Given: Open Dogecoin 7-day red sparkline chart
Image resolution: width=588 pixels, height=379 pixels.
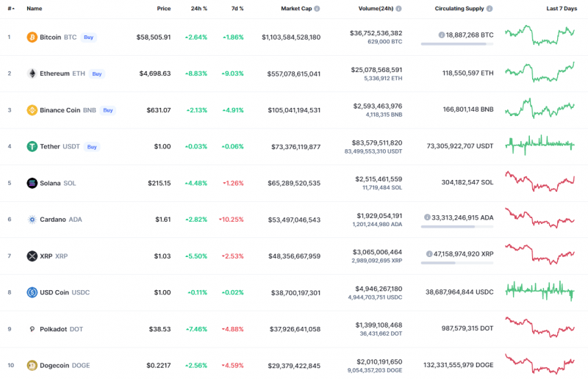Looking at the screenshot, I should point(539,364).
